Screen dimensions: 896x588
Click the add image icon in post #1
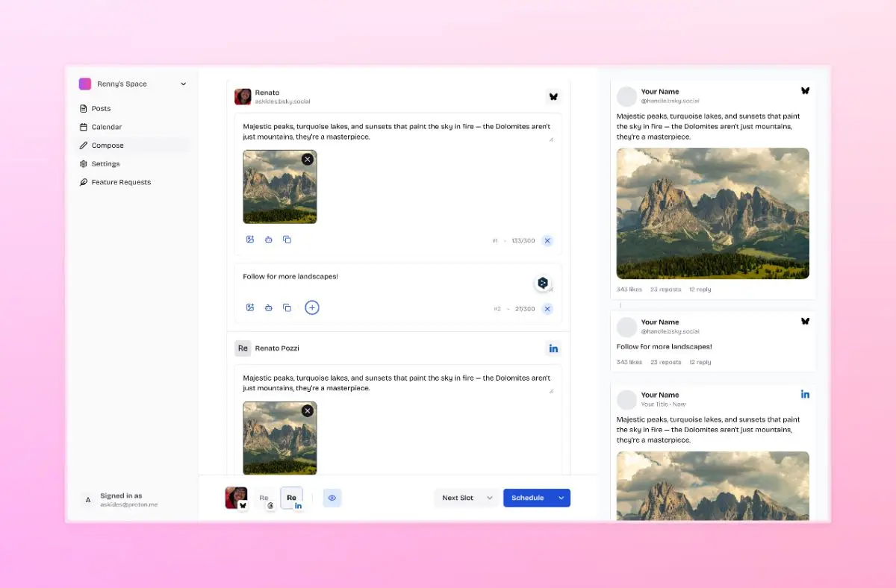(250, 240)
